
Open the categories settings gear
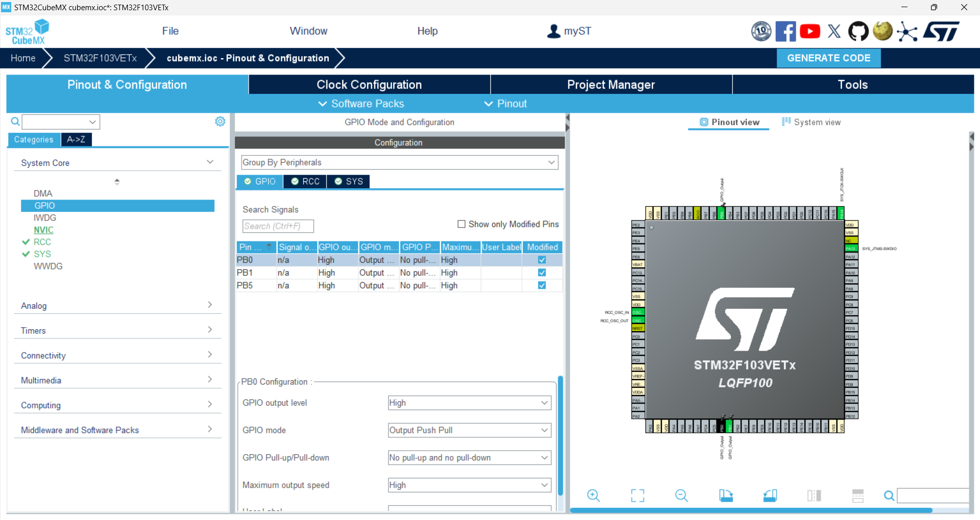[220, 121]
